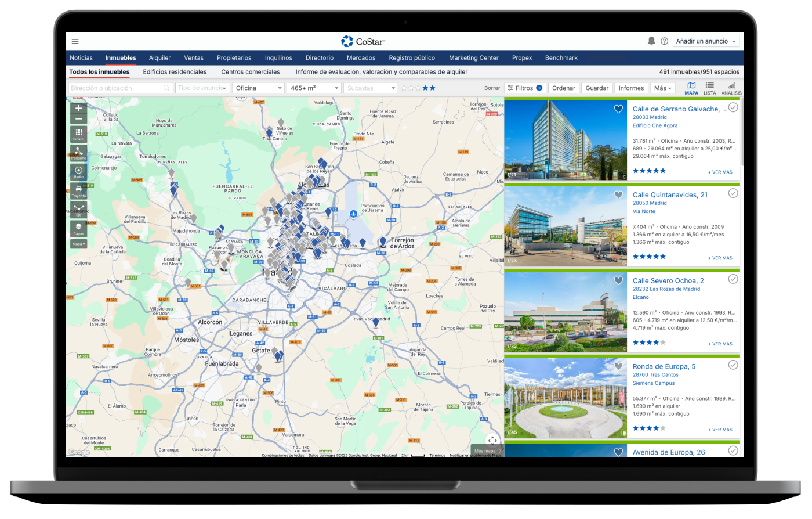Open the notifications bell

point(651,41)
